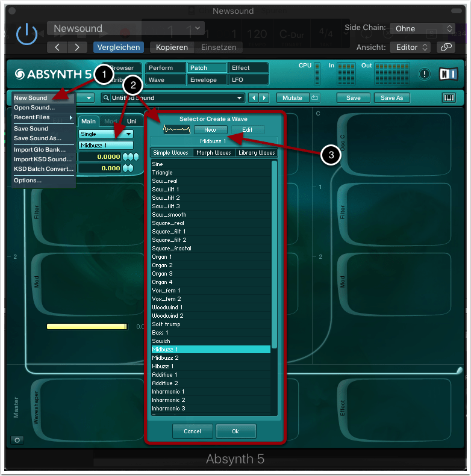Click the next sound arrow button
471x476 pixels.
264,97
